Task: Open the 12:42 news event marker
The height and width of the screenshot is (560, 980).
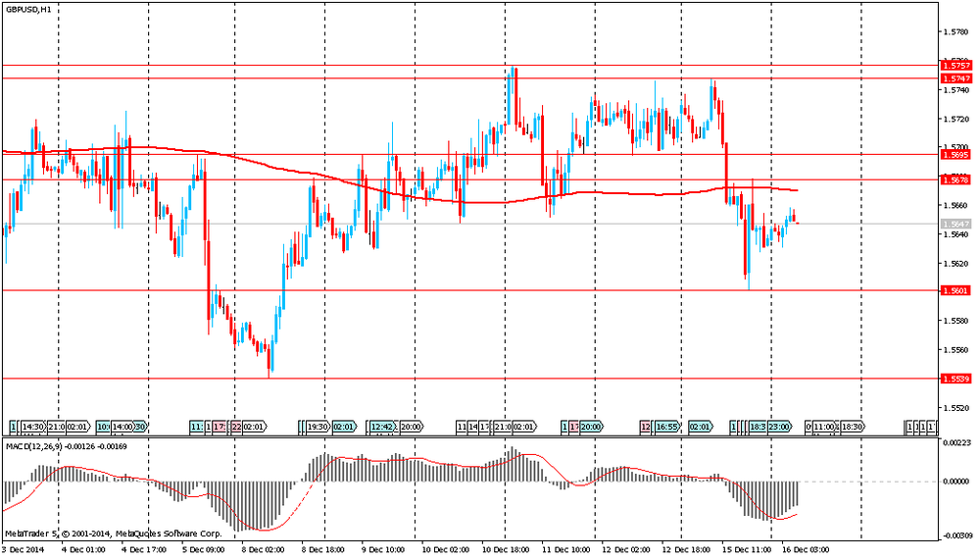Action: pyautogui.click(x=382, y=427)
